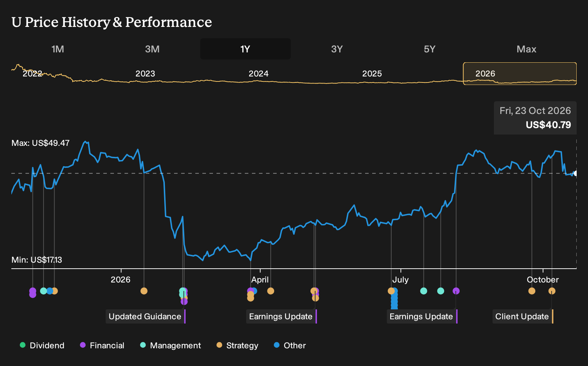588x366 pixels.
Task: Click purple Financial marker above July Earnings Update
Action: coord(456,291)
